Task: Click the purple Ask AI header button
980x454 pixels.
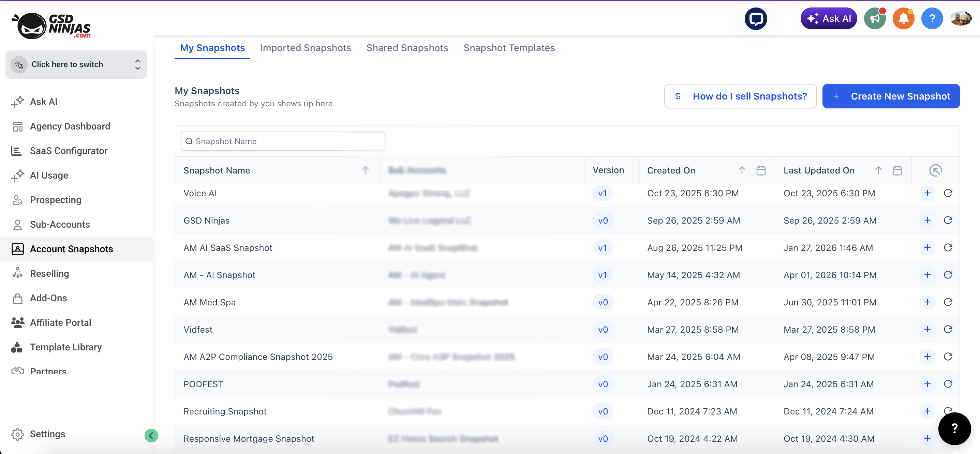Action: pos(829,19)
